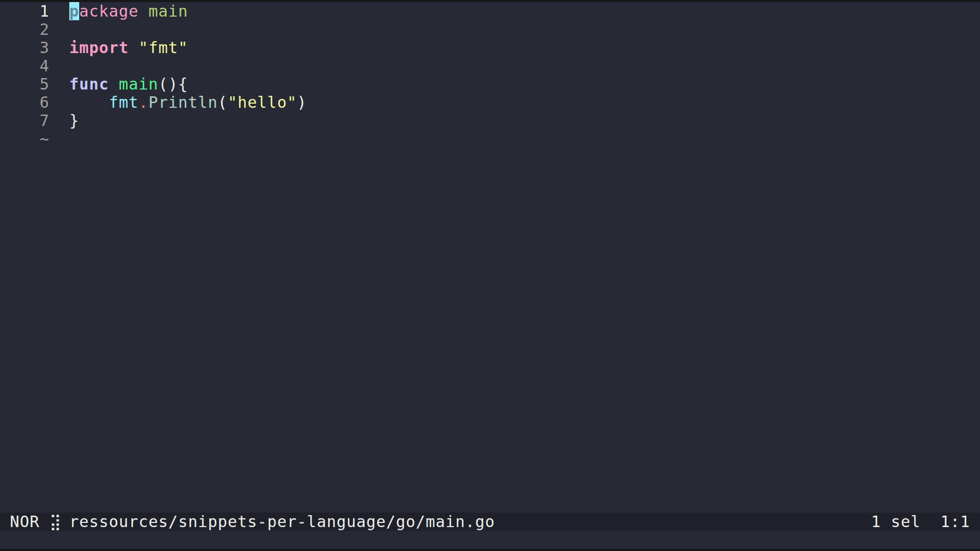Click line number 7 in the gutter

[x=44, y=121]
